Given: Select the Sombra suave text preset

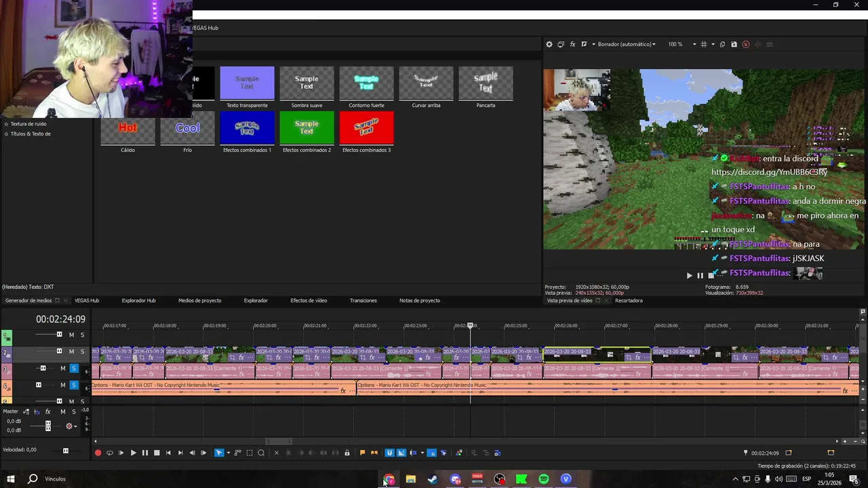Looking at the screenshot, I should 307,87.
